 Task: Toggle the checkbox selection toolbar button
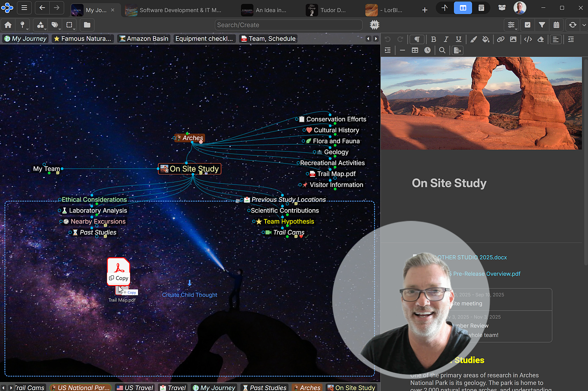pyautogui.click(x=528, y=25)
